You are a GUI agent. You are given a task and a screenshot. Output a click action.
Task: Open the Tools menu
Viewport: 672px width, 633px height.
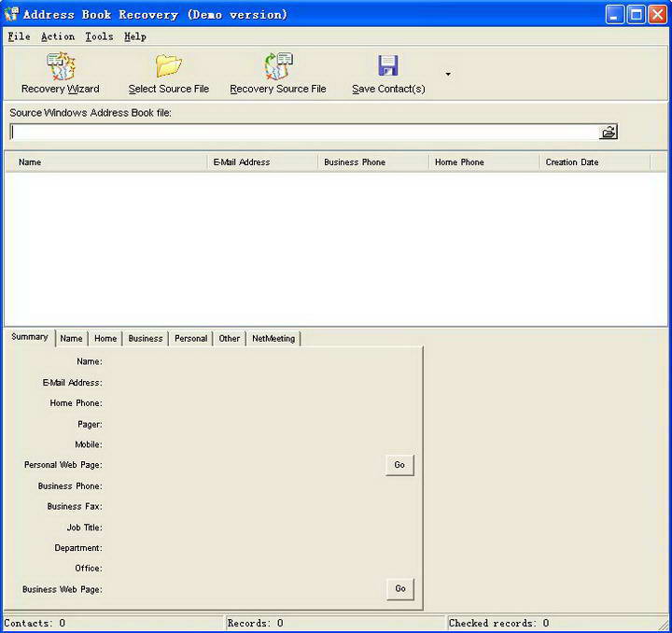(x=99, y=36)
